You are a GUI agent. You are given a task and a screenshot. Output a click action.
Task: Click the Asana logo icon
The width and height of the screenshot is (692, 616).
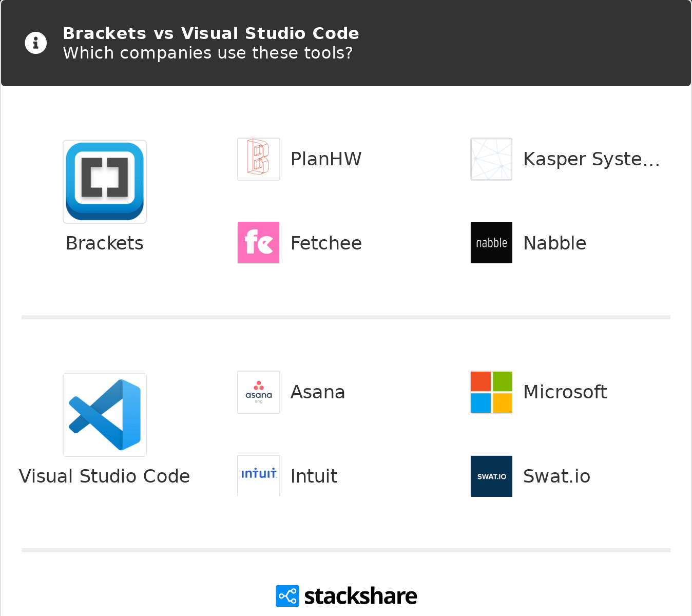coord(259,392)
